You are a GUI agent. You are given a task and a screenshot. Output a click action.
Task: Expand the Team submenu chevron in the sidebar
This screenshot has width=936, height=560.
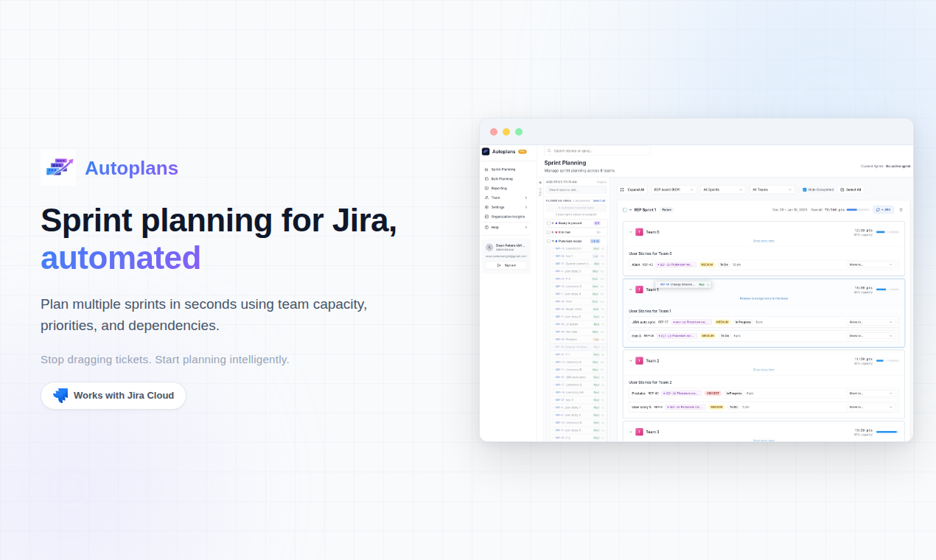coord(525,197)
